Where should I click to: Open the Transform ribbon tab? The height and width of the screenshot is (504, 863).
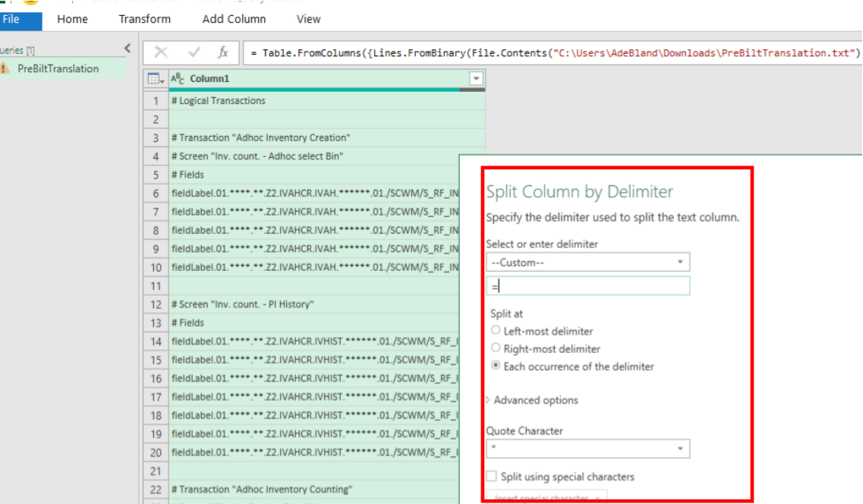[x=144, y=19]
